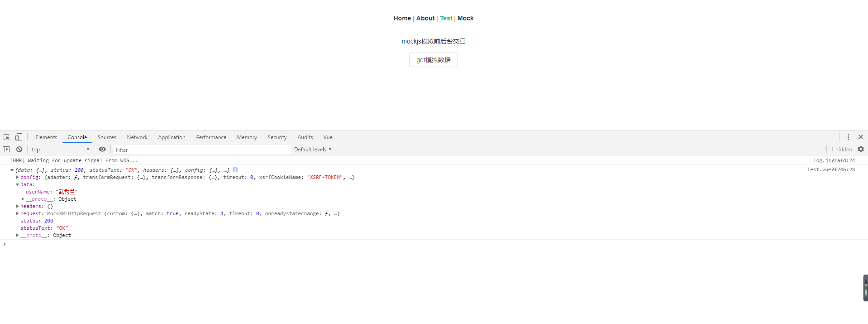Open console settings gear icon

point(861,149)
